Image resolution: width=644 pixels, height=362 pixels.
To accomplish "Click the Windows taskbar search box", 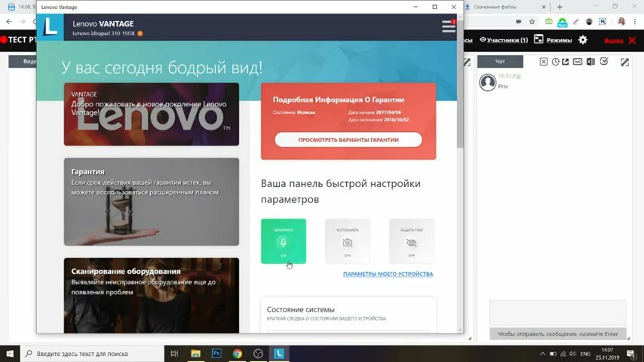I will [x=92, y=354].
